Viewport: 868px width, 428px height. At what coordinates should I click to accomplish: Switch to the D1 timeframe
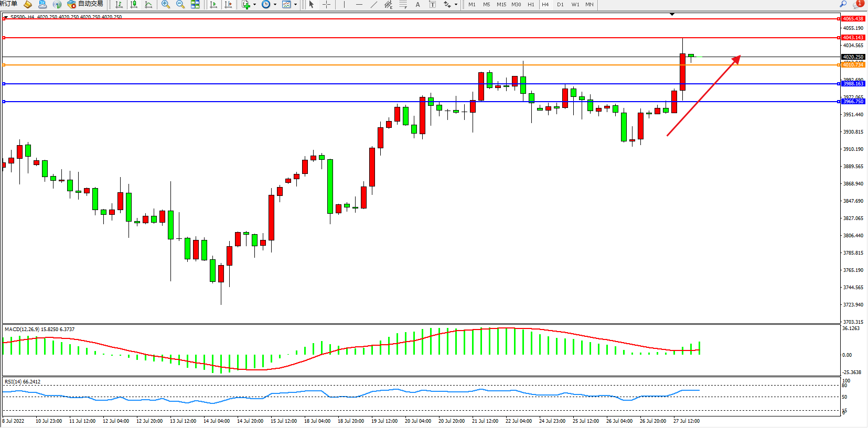coord(560,5)
